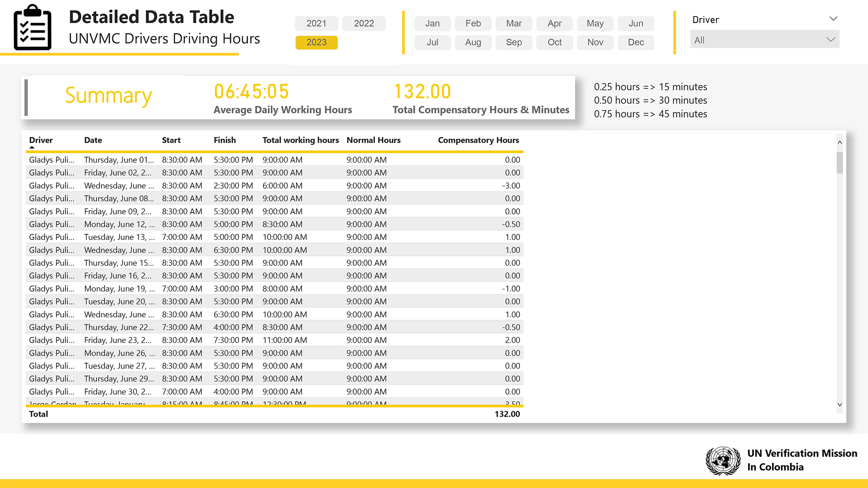Select the -3.00 compensatory hours cell
This screenshot has width=868, height=488.
pos(511,186)
